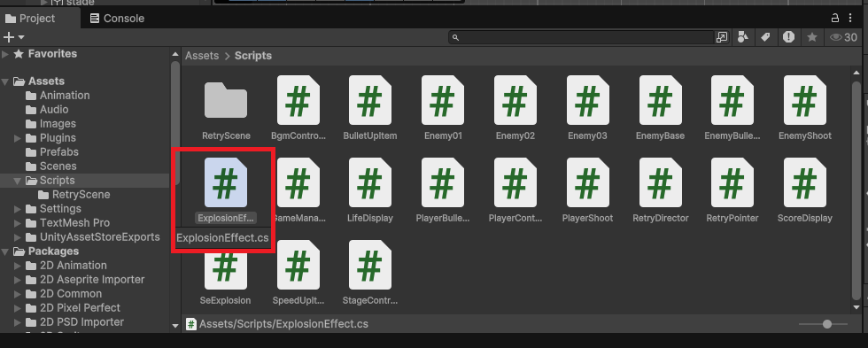Screen dimensions: 868x348
Task: Select the EnemyShoot script icon
Action: tap(804, 100)
